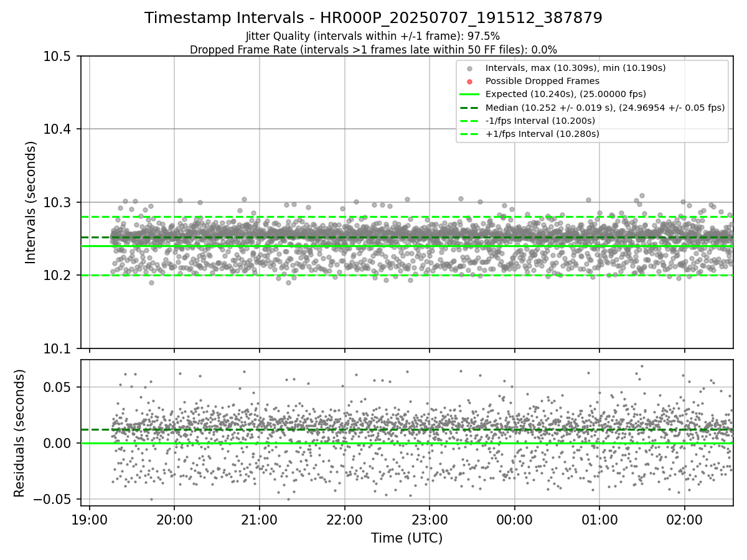Click the 'Residuals (seconds)' y-axis label
The height and width of the screenshot is (560, 747).
[x=19, y=433]
